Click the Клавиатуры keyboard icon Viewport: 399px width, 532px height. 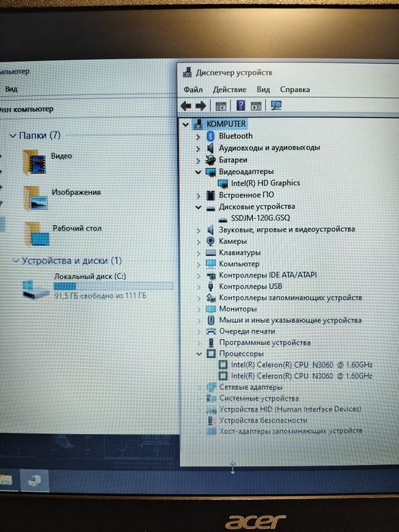211,253
